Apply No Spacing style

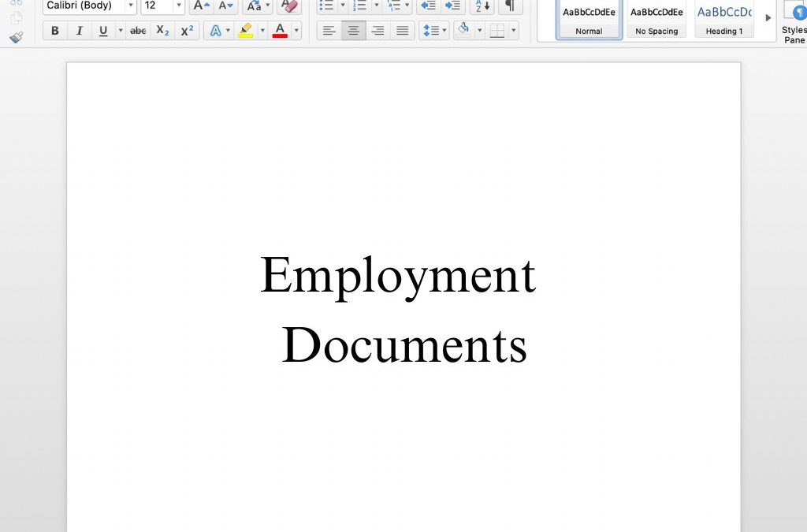coord(656,20)
